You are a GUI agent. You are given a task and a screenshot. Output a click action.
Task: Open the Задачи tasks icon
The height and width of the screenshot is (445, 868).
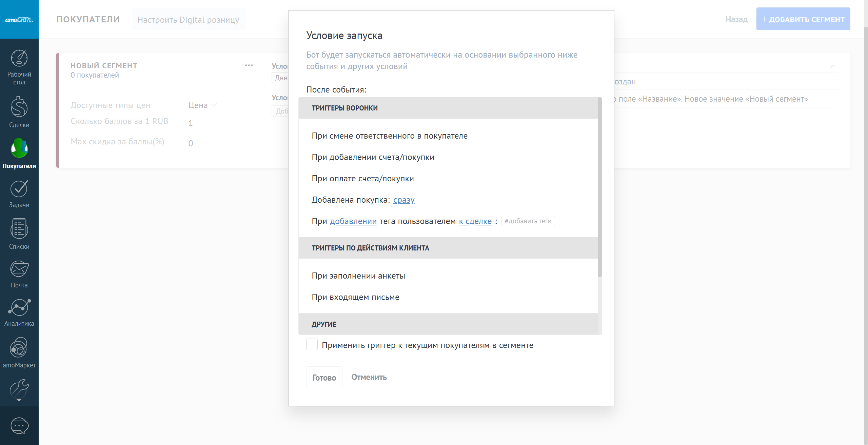(19, 189)
